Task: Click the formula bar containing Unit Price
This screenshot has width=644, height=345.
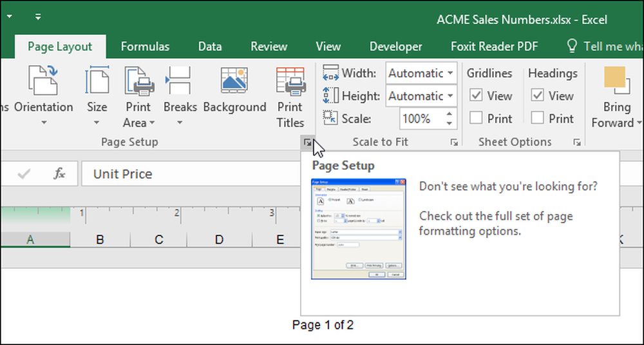Action: tap(191, 174)
